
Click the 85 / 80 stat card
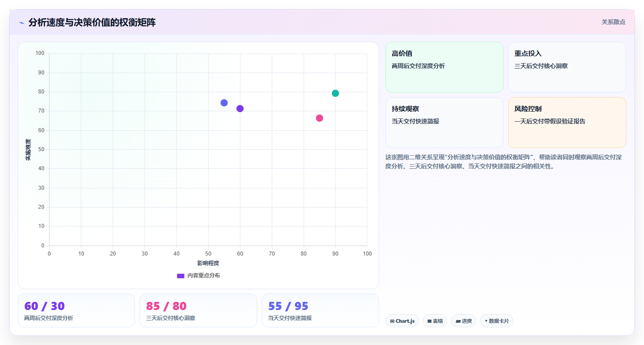[198, 310]
